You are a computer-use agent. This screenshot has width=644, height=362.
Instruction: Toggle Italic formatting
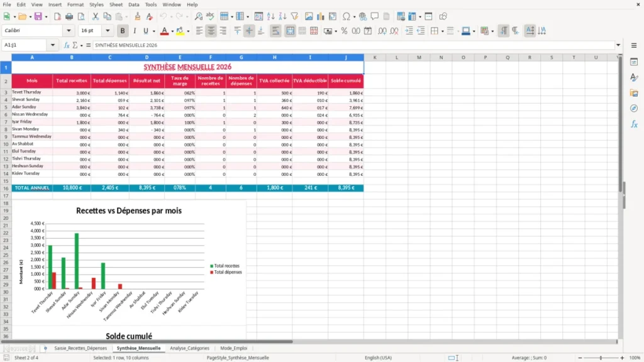pos(135,31)
